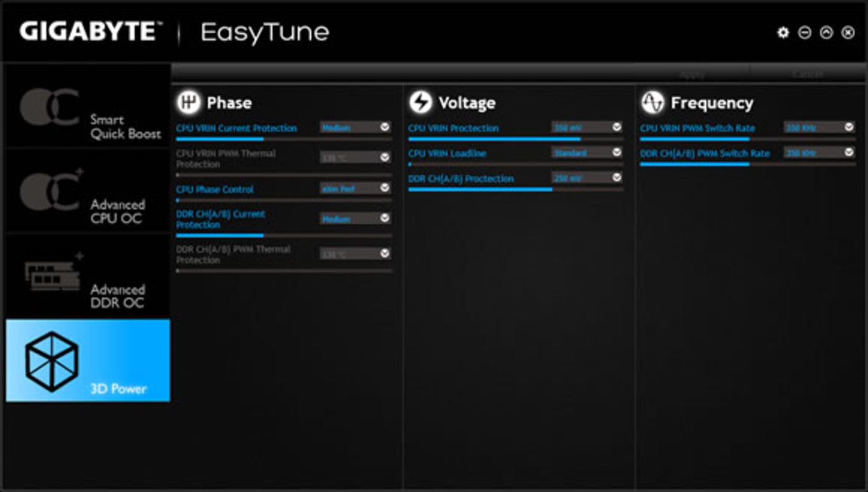Screen dimensions: 868x492
Task: Select the 3D Power tab
Action: 88,360
